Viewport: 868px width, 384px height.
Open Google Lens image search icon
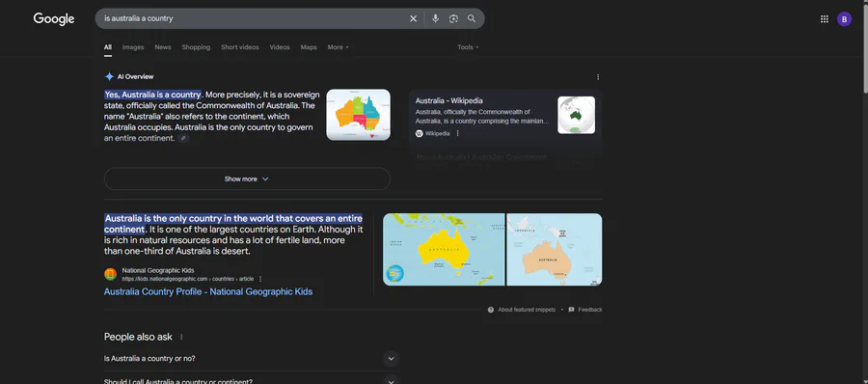tap(453, 19)
